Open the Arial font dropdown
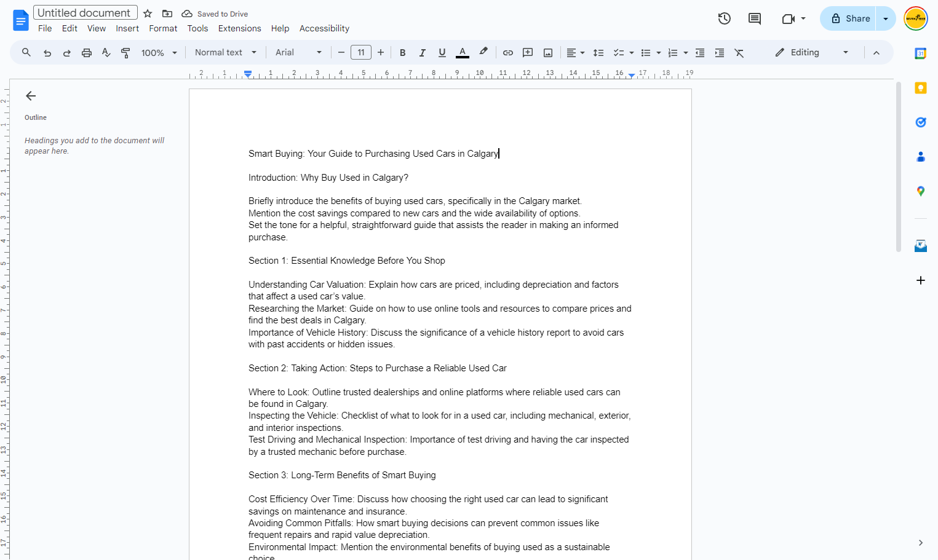The width and height of the screenshot is (938, 560). click(x=299, y=53)
